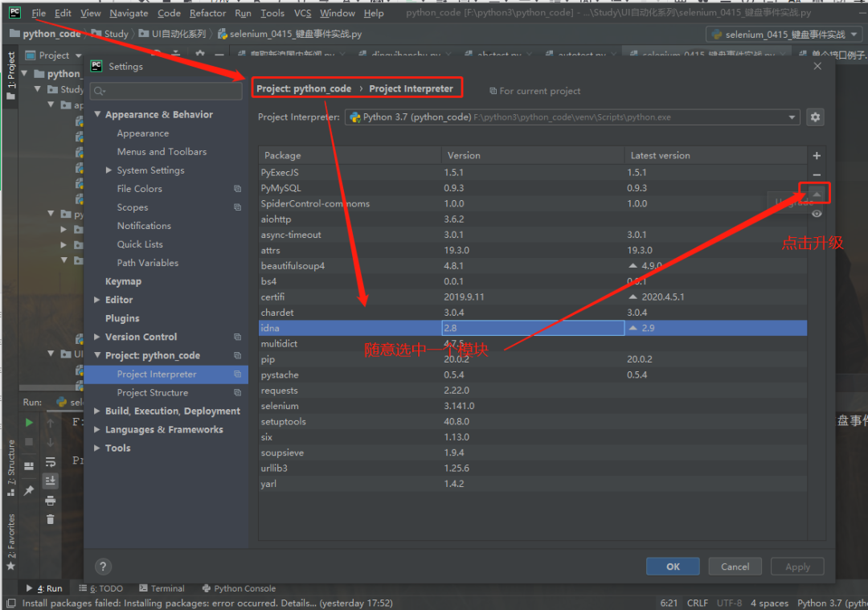
Task: Click the Apply button
Action: click(x=797, y=567)
